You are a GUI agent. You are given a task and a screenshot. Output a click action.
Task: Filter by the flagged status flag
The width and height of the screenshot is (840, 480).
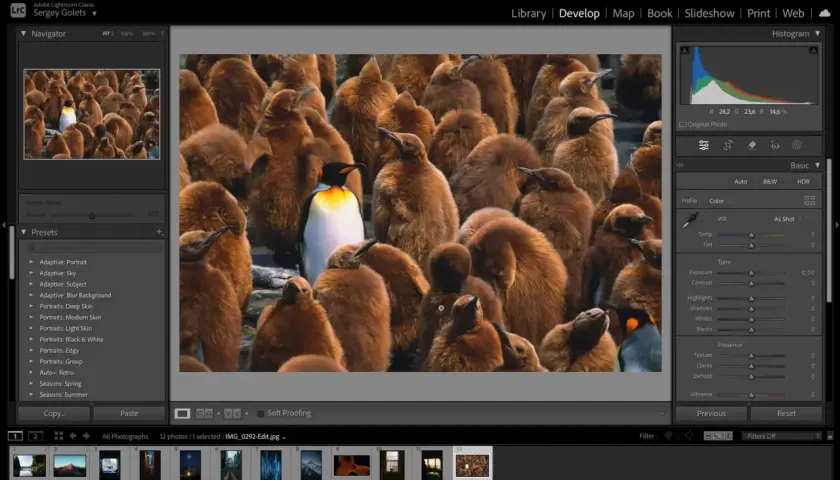coord(669,436)
